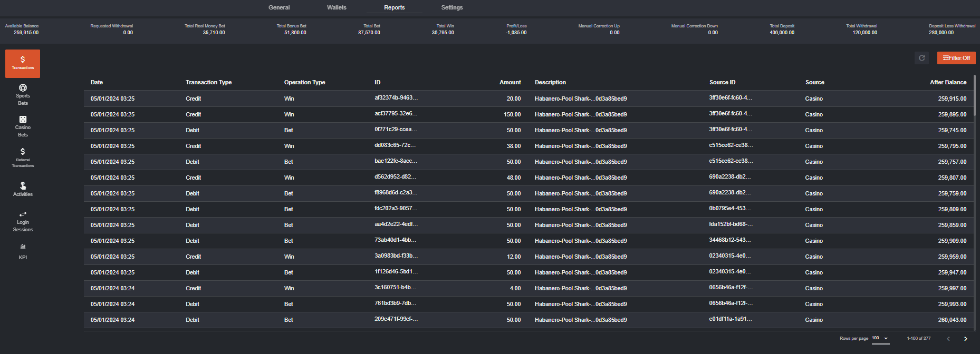The width and height of the screenshot is (980, 354).
Task: Sort the table by Date column header
Action: [x=97, y=82]
